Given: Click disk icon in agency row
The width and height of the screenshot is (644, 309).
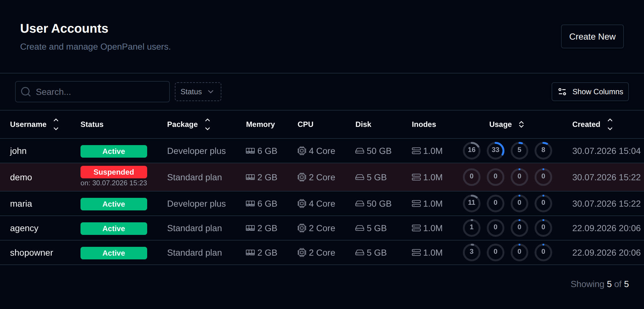Looking at the screenshot, I should pyautogui.click(x=360, y=228).
